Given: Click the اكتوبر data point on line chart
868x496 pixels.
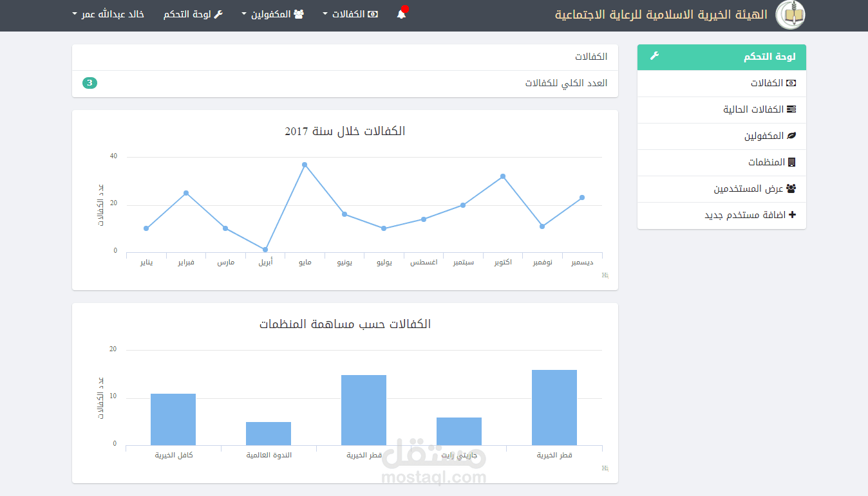Looking at the screenshot, I should (x=503, y=176).
